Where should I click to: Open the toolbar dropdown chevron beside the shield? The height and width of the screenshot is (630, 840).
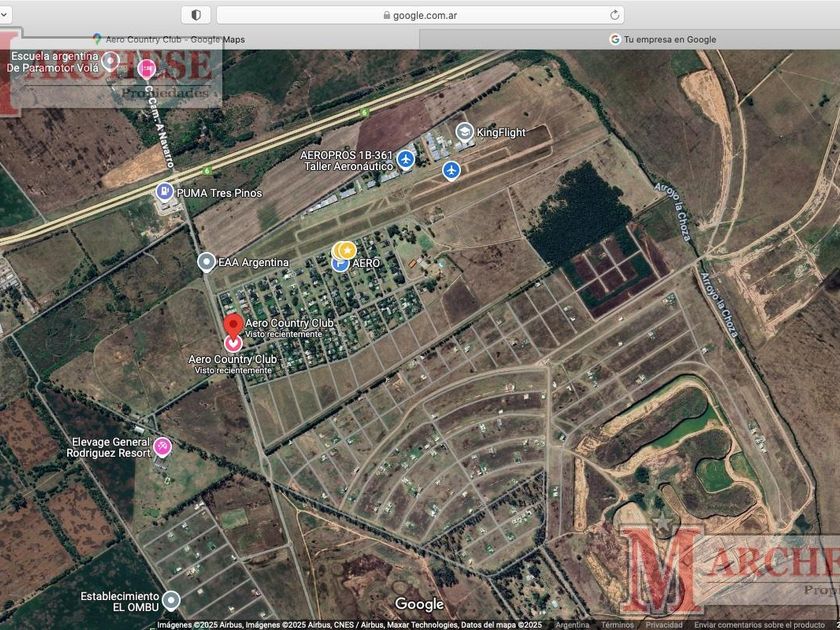[x=3, y=15]
